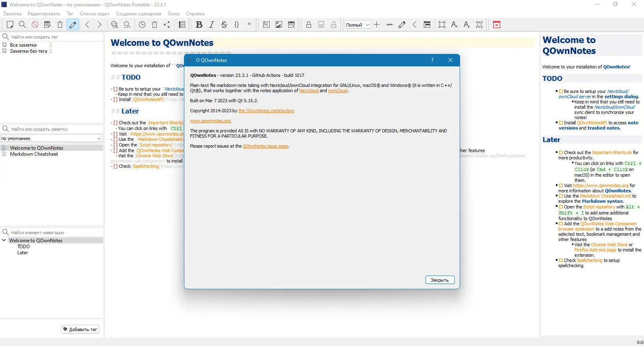
Task: Open the 'QOwnNotes issue page' link
Action: pyautogui.click(x=265, y=146)
